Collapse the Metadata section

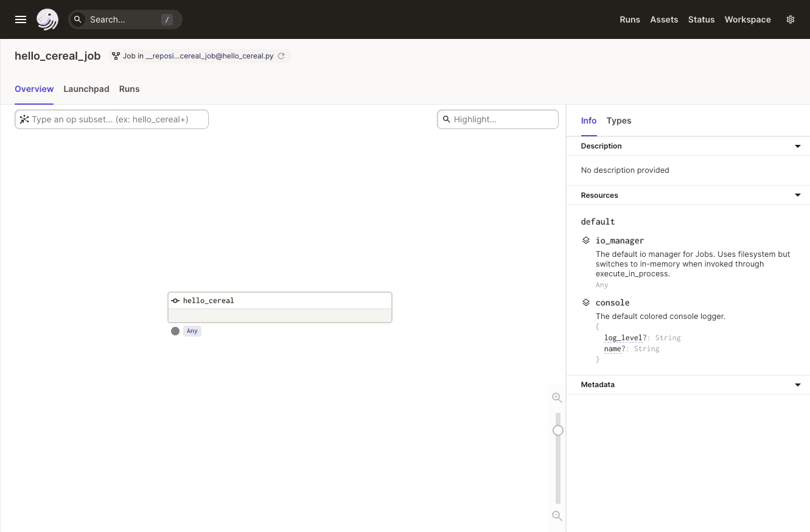[x=798, y=385]
